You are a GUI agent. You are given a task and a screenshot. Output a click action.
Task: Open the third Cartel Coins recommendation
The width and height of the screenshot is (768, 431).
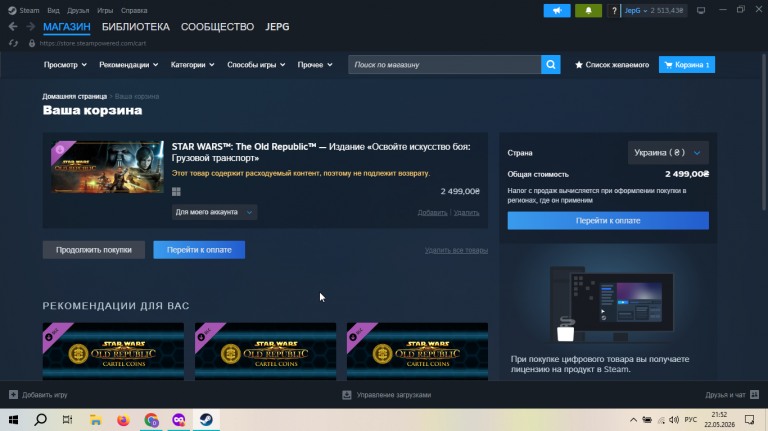coord(417,351)
